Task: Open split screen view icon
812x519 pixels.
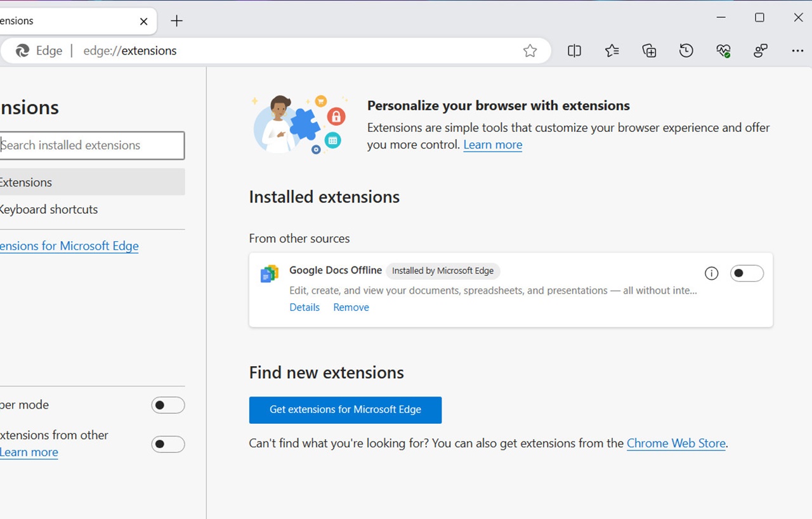Action: (x=574, y=51)
